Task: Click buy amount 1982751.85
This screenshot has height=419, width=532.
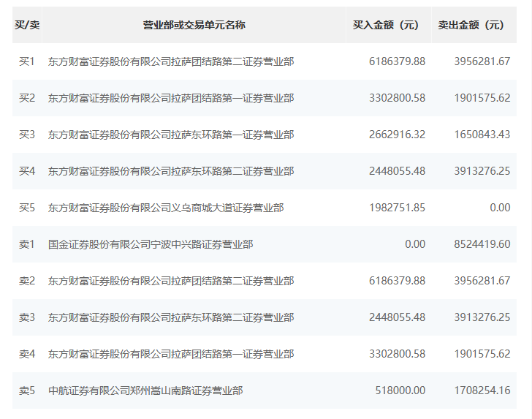Action: click(397, 208)
